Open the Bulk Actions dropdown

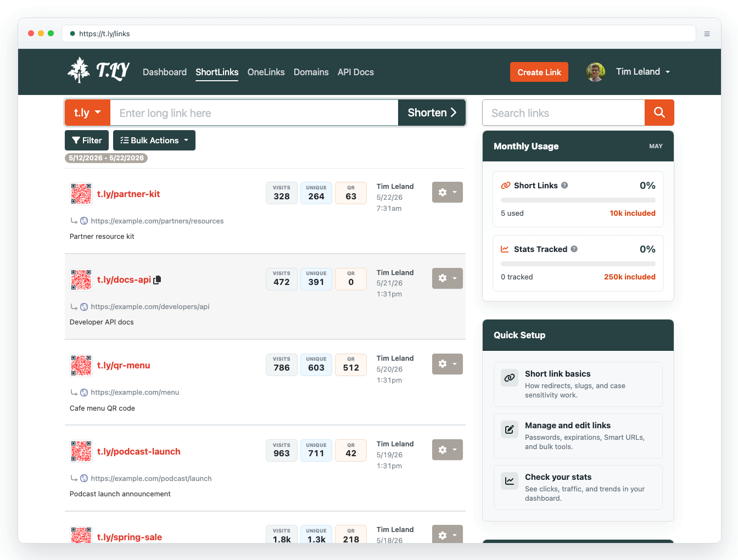(x=154, y=140)
